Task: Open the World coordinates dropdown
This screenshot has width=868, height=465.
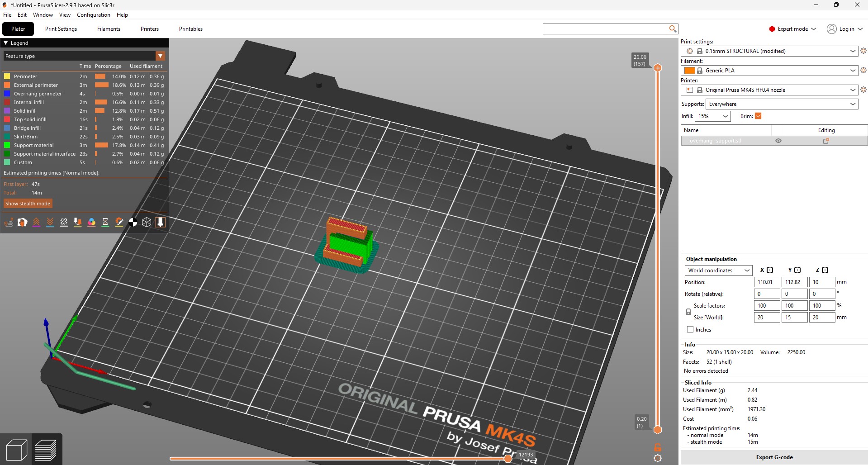Action: coord(718,270)
